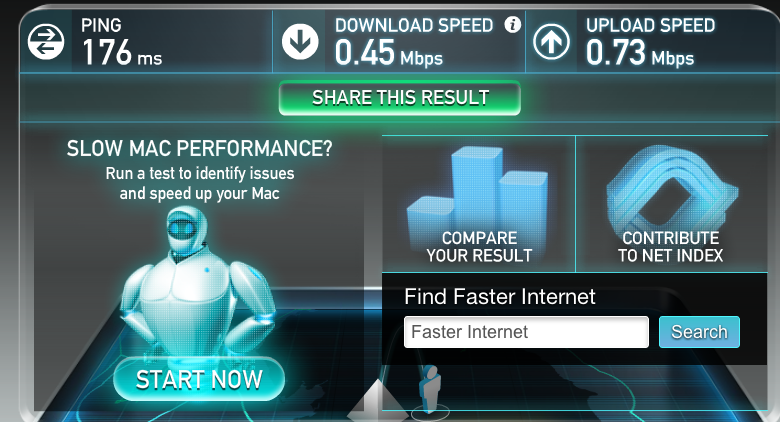Viewport: 780px width, 422px height.
Task: Click the Find Faster Internet heading
Action: (499, 297)
